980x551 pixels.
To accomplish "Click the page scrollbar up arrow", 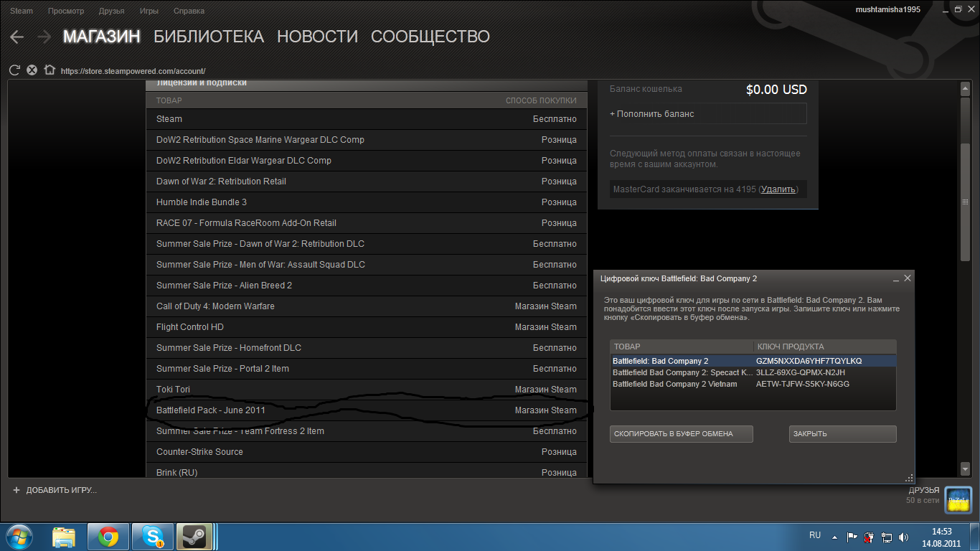I will click(965, 88).
